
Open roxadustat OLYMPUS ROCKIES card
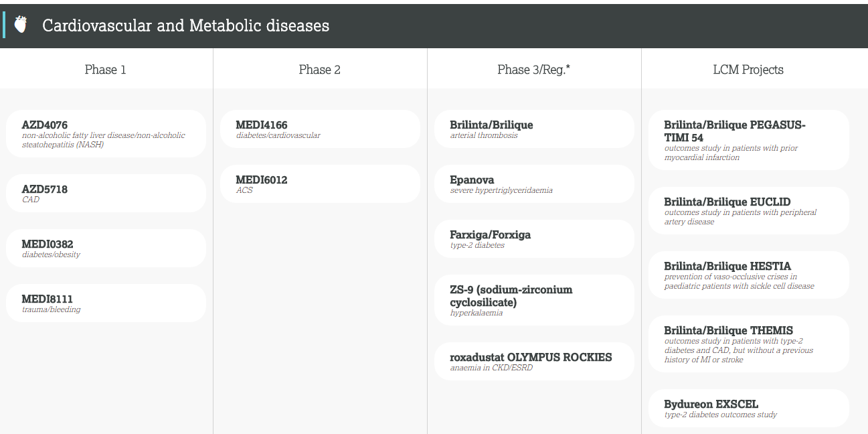(x=534, y=362)
